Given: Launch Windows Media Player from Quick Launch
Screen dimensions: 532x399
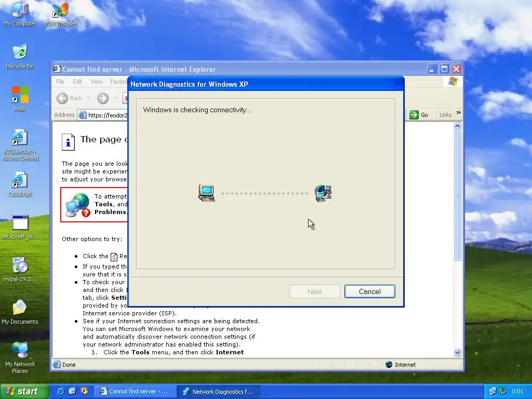Looking at the screenshot, I should click(84, 391).
